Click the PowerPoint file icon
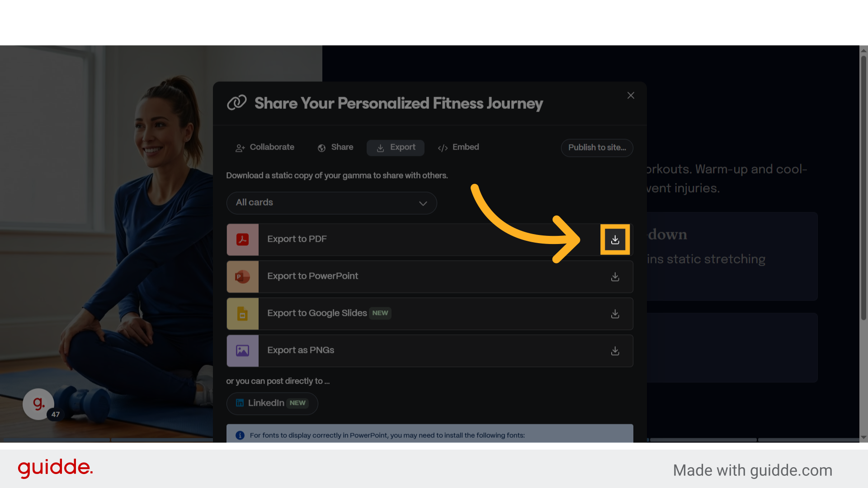The width and height of the screenshot is (868, 488). tap(243, 277)
